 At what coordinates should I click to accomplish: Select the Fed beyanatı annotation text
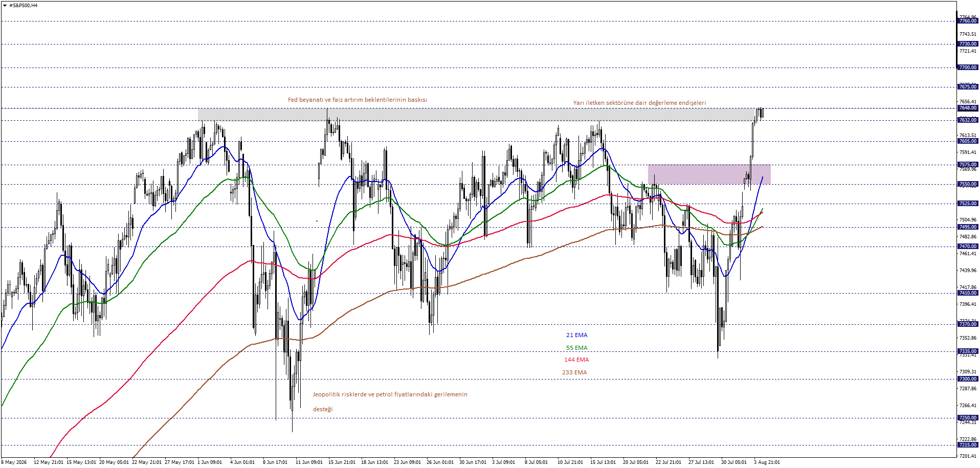point(357,100)
